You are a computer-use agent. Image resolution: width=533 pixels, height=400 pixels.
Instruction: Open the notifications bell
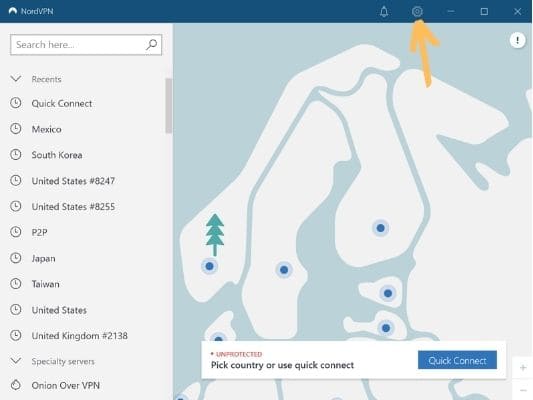[384, 12]
